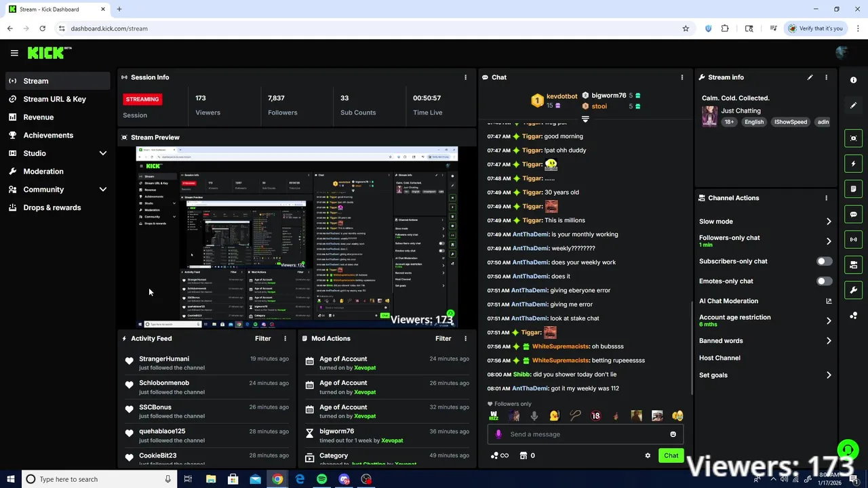Open Microsoft Edge from the taskbar
Screen dimensions: 868x488
300,479
